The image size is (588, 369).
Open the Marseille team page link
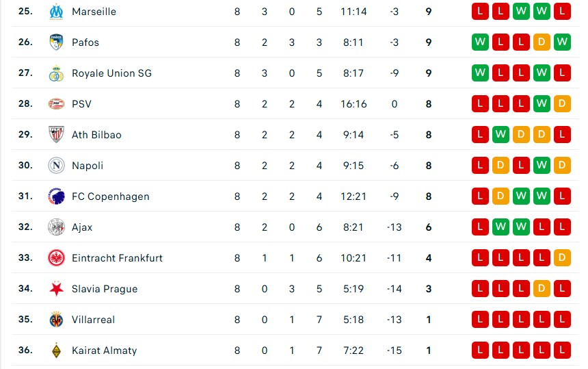pyautogui.click(x=94, y=12)
